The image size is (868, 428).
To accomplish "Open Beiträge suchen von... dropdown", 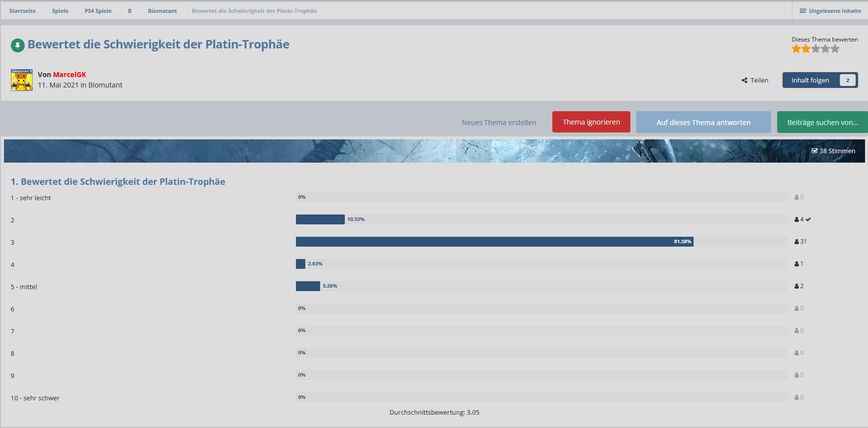I will [822, 123].
